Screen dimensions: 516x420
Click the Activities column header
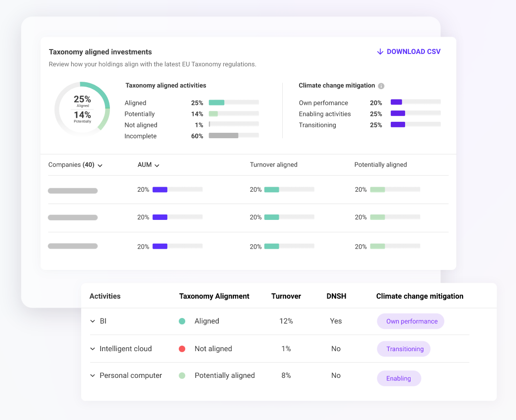(105, 296)
